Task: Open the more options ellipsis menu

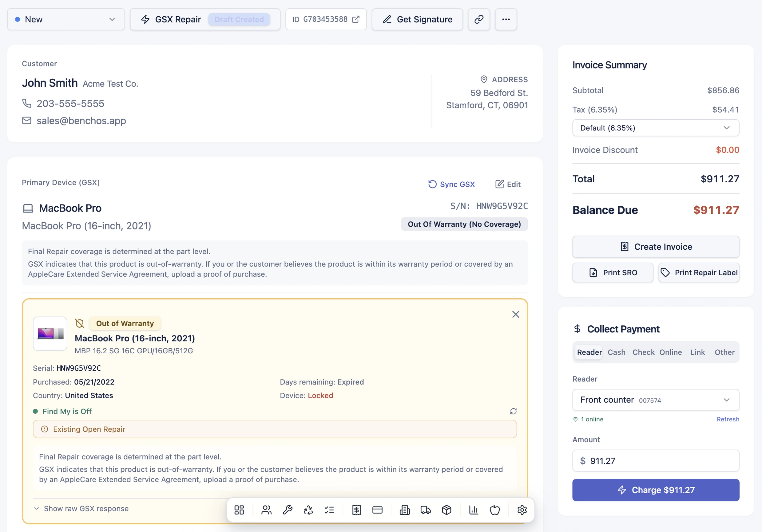Action: [x=506, y=19]
